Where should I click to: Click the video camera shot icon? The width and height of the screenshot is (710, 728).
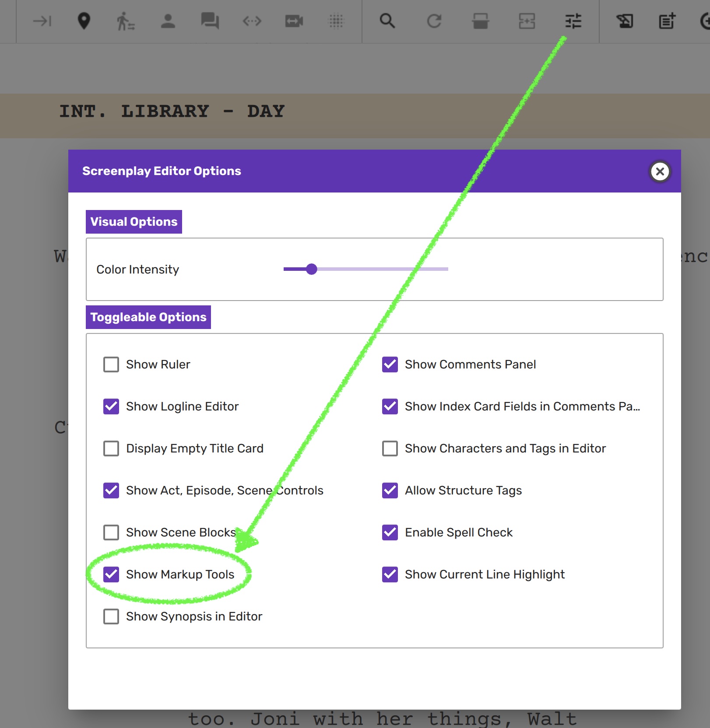(294, 21)
